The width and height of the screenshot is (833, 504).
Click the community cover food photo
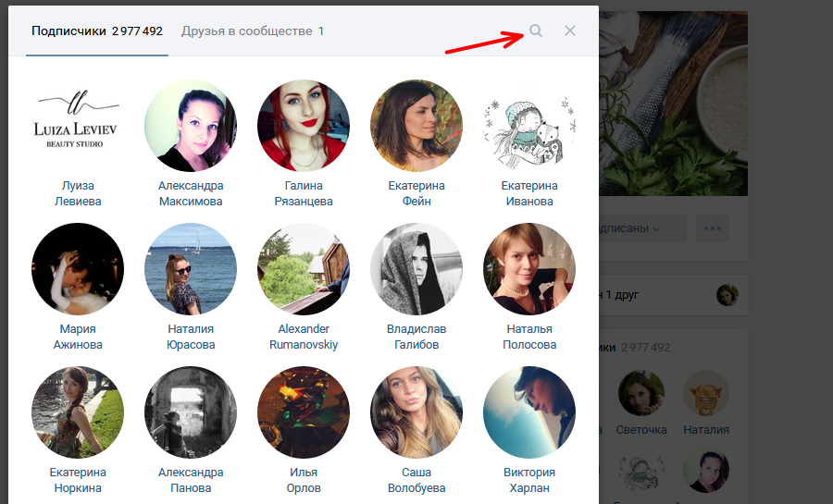point(673,104)
